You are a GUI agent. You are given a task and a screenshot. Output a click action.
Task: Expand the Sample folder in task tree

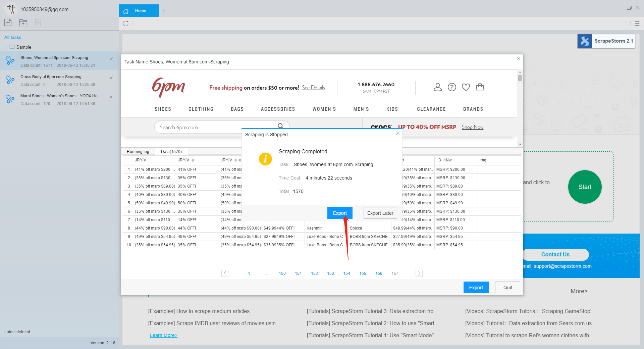(6, 47)
